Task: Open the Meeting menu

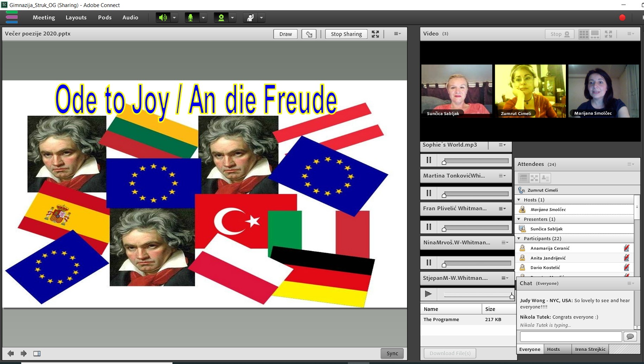Action: tap(44, 18)
